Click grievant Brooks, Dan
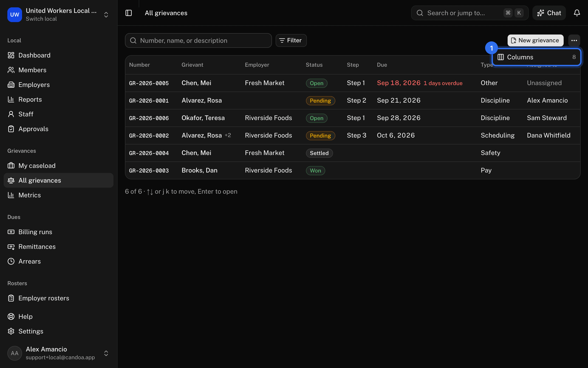 (x=199, y=170)
